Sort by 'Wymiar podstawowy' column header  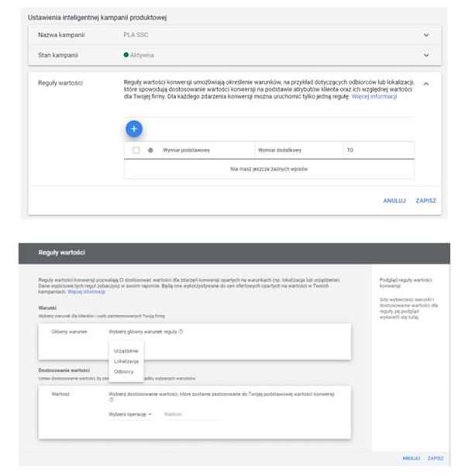point(186,150)
